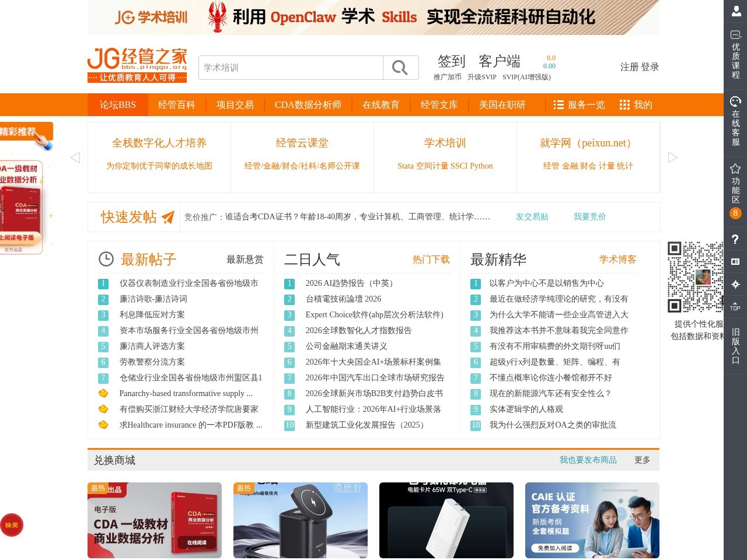Open 服务一览 list menu
The image size is (747, 560).
coord(579,105)
